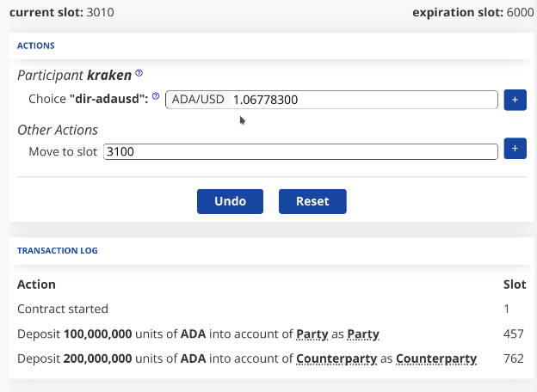
Task: Click "as Party" link in deposit row
Action: point(363,334)
